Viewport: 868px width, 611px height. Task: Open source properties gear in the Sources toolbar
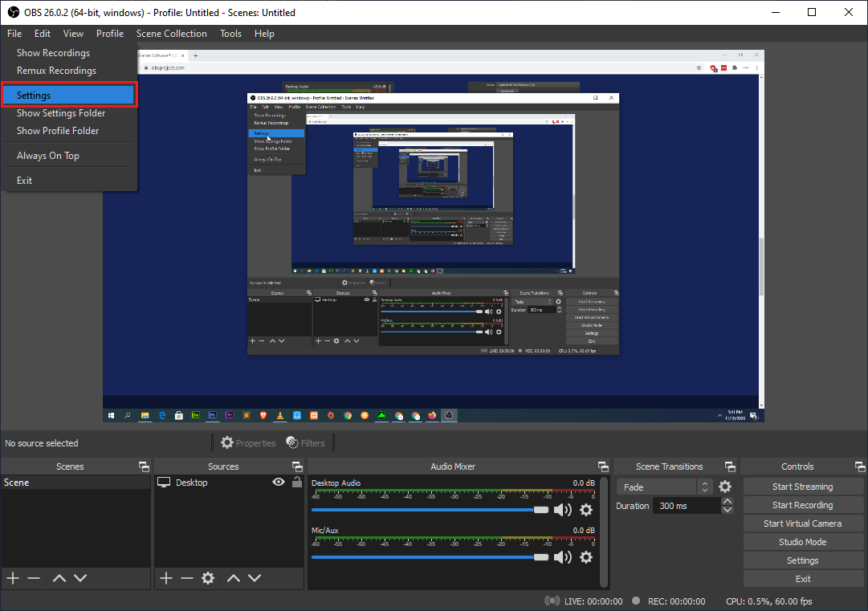pyautogui.click(x=208, y=578)
